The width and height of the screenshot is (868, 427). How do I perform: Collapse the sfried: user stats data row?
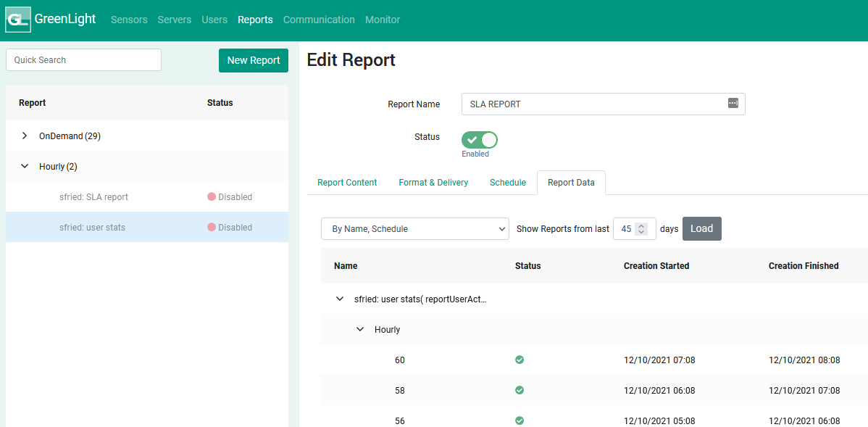pos(340,299)
